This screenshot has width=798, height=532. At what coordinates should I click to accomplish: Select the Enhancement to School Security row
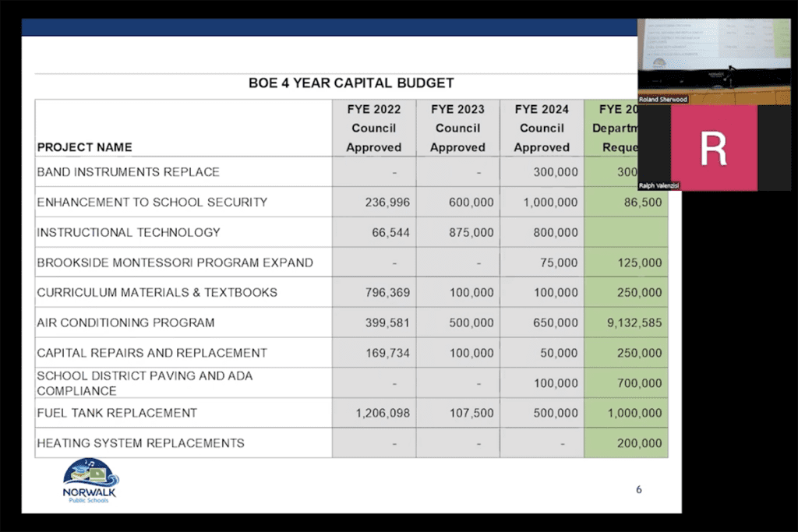click(351, 202)
